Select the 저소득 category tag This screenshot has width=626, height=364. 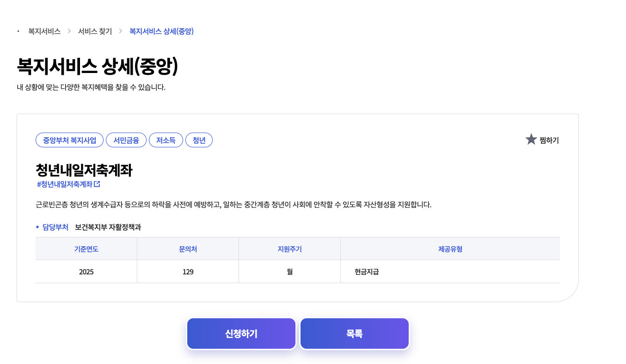point(166,140)
